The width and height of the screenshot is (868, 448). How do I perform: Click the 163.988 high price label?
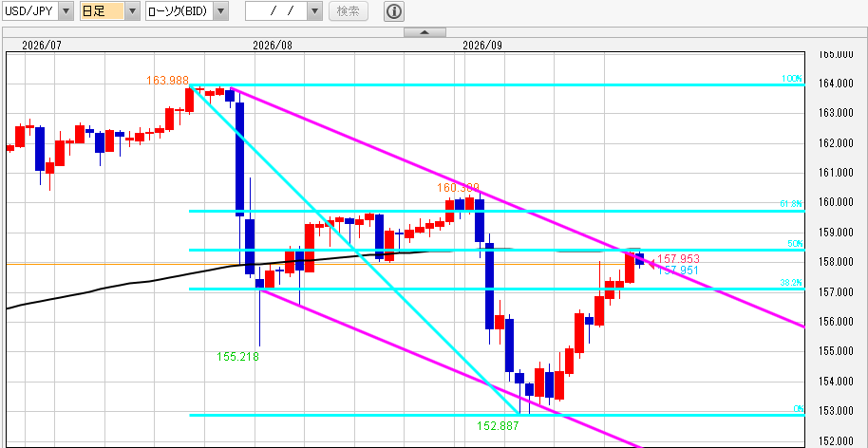(167, 81)
